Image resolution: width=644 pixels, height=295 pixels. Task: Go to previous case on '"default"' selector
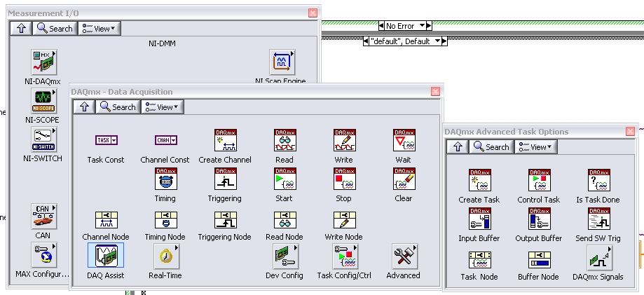point(366,41)
